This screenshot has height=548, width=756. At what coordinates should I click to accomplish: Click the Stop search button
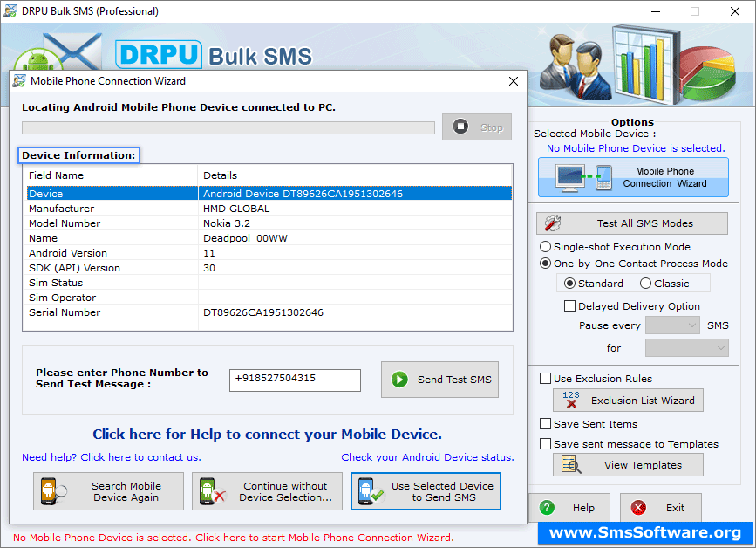(x=476, y=127)
